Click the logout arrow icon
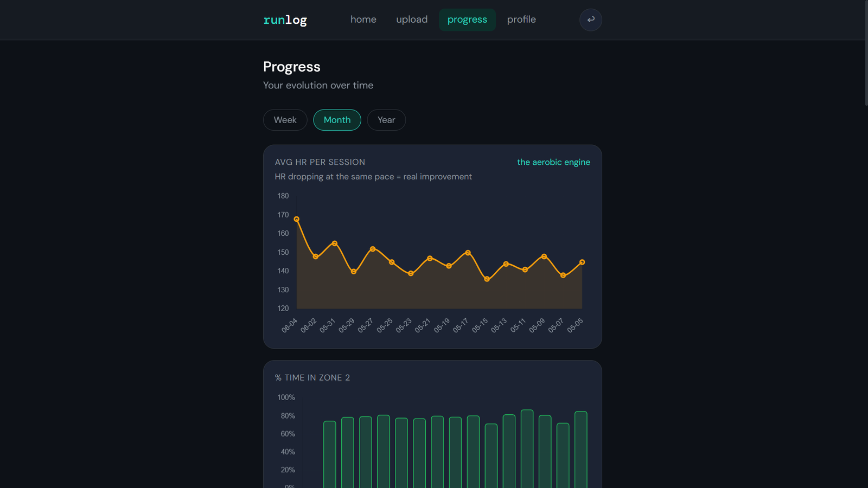Viewport: 868px width, 488px height. 591,20
